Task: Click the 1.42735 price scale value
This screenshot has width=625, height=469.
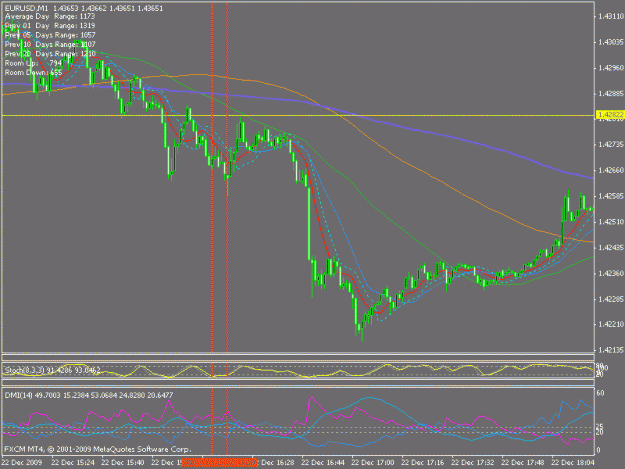Action: pos(611,144)
